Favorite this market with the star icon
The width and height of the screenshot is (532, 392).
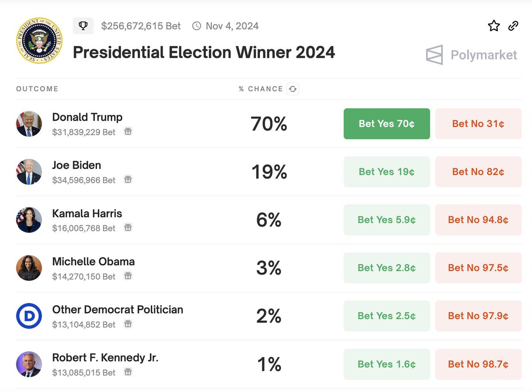tap(493, 26)
